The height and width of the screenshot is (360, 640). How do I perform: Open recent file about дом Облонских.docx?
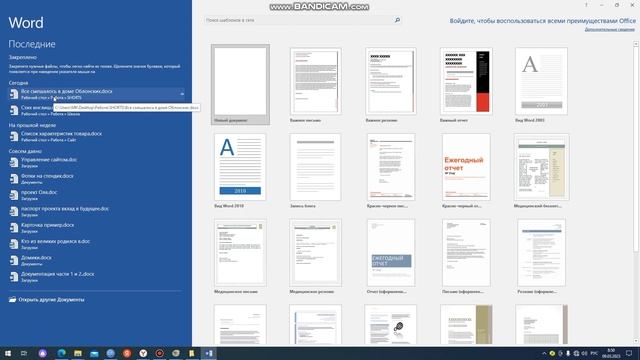(96, 94)
